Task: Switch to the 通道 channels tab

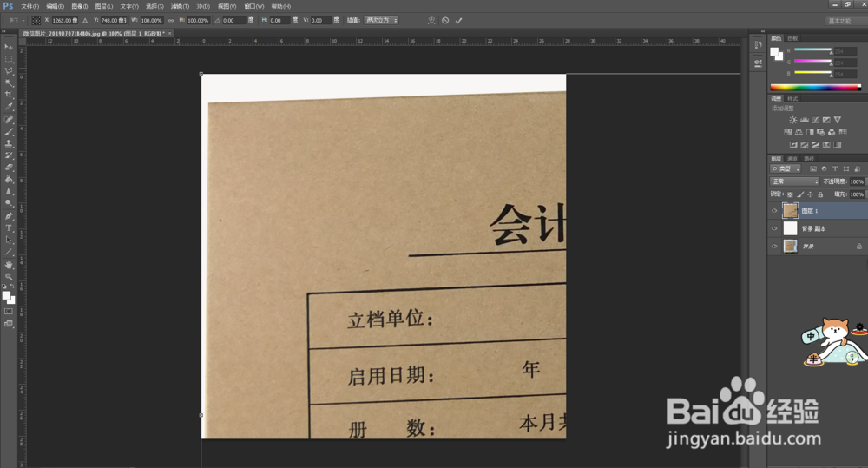Action: pyautogui.click(x=792, y=159)
